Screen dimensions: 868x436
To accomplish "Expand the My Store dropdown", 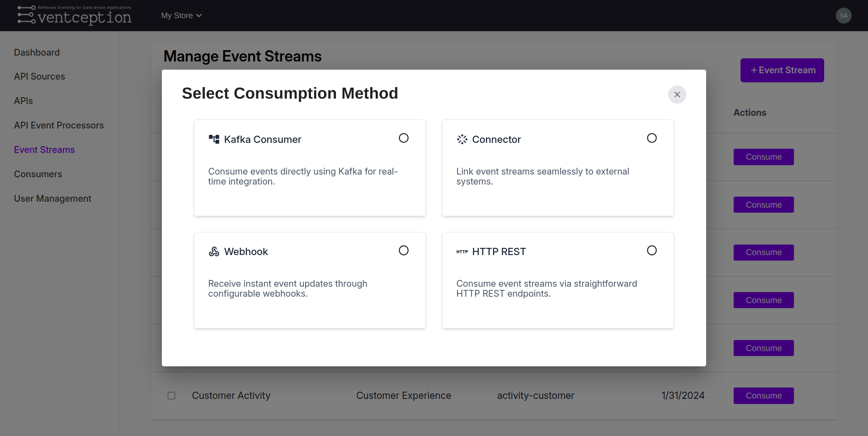I will (181, 15).
